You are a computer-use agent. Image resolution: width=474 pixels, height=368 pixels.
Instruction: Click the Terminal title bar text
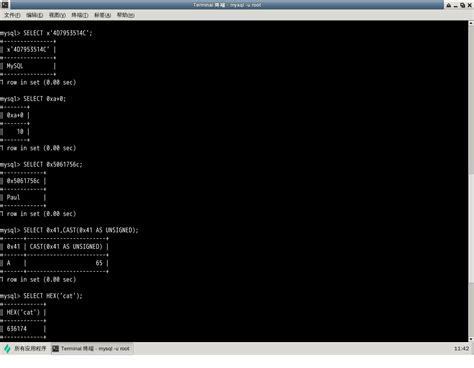coord(227,5)
